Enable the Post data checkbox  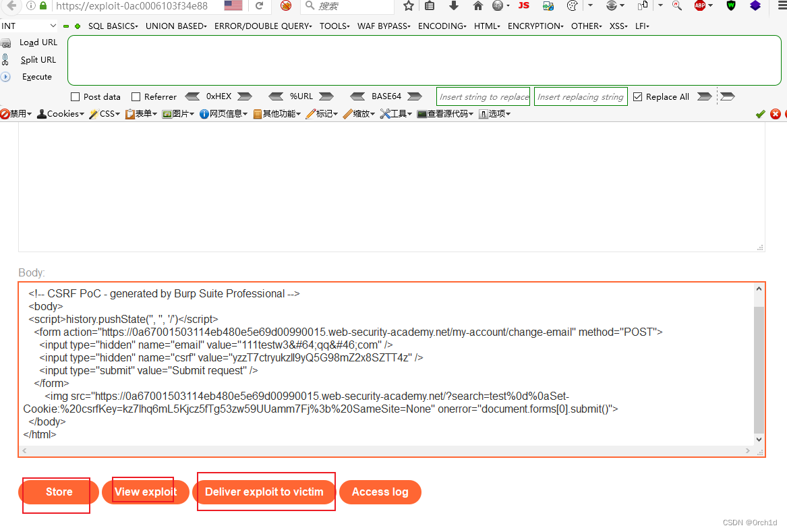pyautogui.click(x=76, y=97)
